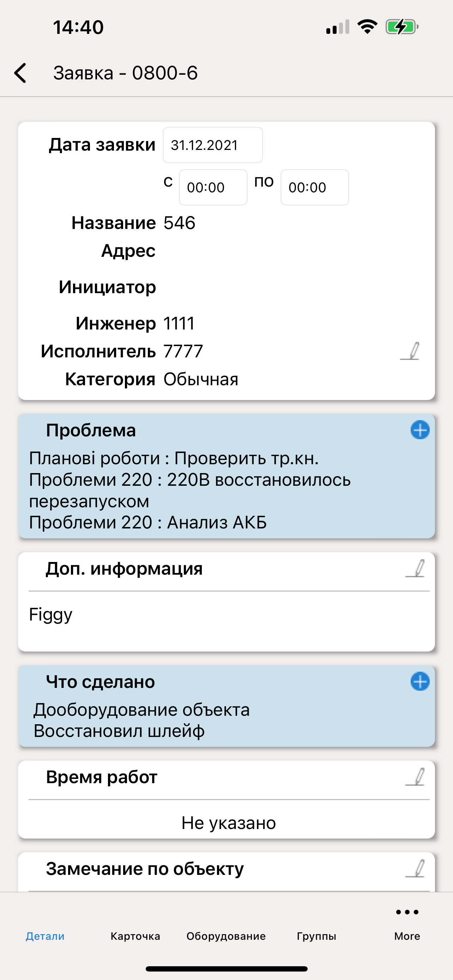Switch to the Детали tab
Image resolution: width=453 pixels, height=980 pixels.
(x=45, y=936)
